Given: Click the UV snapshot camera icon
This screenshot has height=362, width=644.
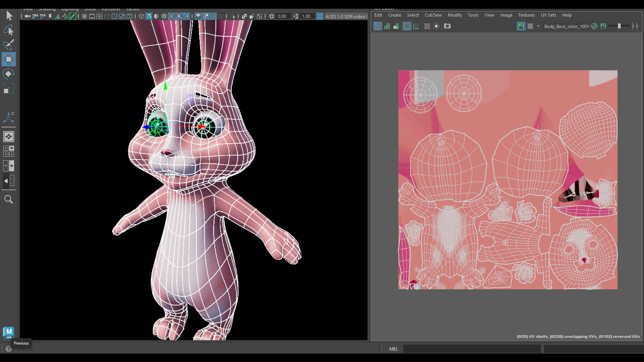Looking at the screenshot, I should coord(447,26).
